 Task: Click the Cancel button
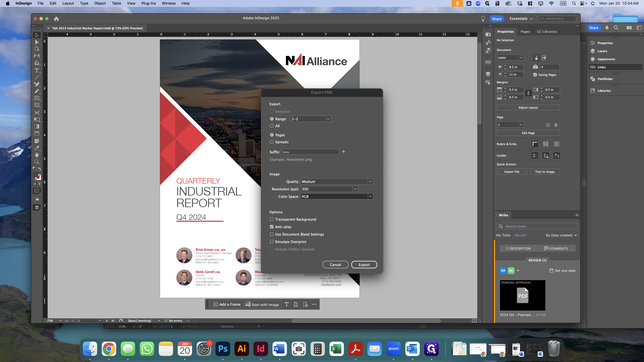coord(335,265)
